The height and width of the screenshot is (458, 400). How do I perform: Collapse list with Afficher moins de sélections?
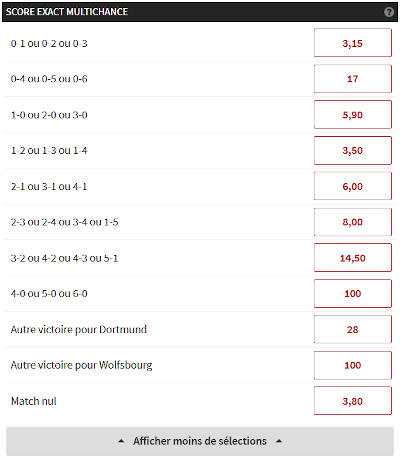coord(200,441)
